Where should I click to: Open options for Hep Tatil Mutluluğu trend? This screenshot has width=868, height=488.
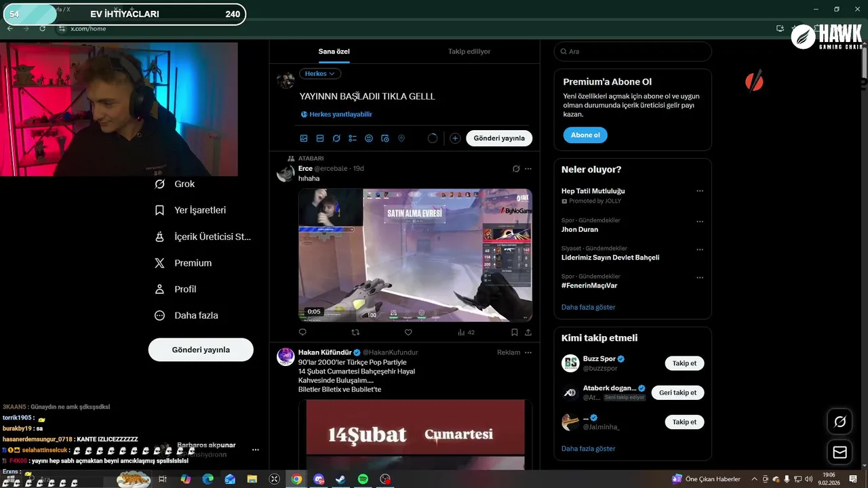(700, 191)
